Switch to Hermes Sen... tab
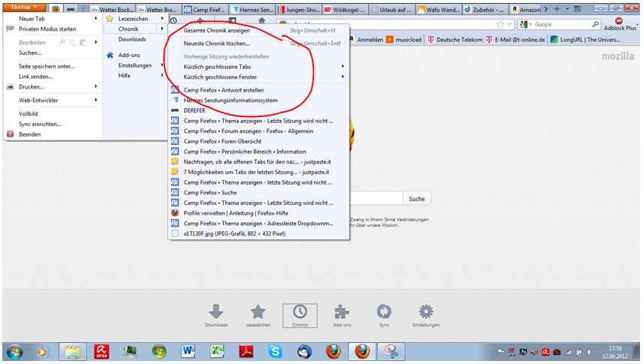This screenshot has width=643, height=364. 252,9
